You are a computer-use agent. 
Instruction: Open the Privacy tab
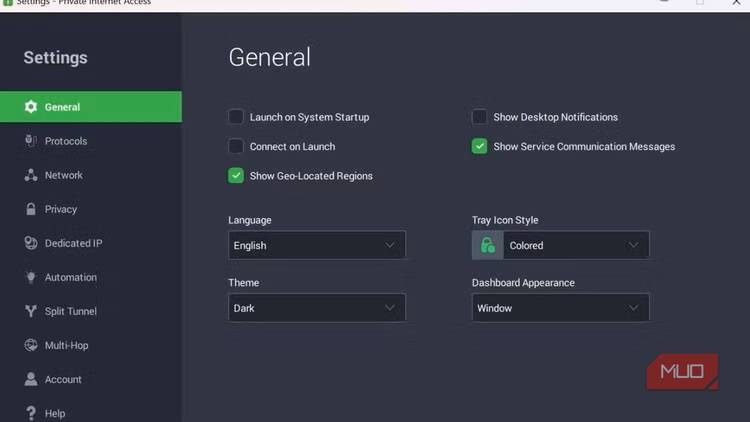coord(91,209)
